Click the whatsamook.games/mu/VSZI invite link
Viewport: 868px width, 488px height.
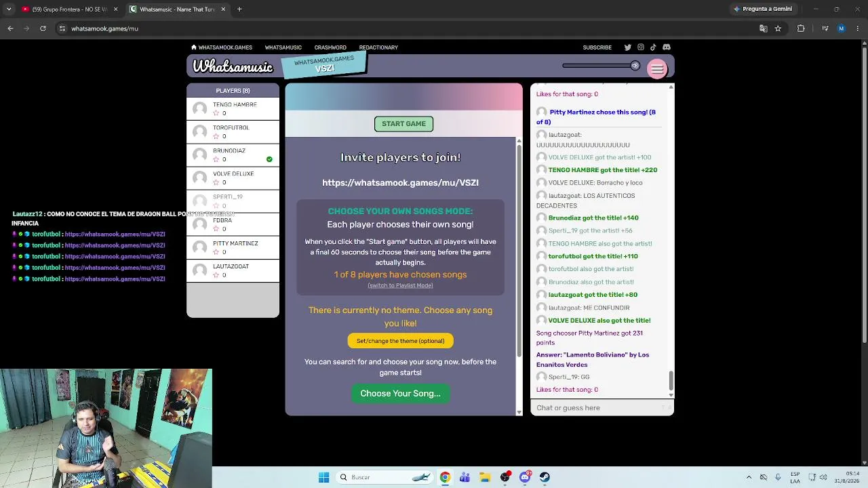click(x=400, y=182)
